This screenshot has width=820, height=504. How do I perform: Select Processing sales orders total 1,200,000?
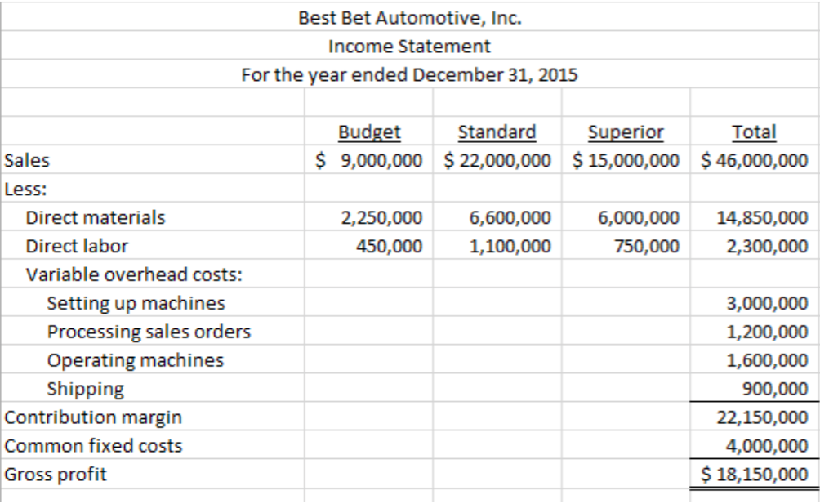[x=768, y=332]
